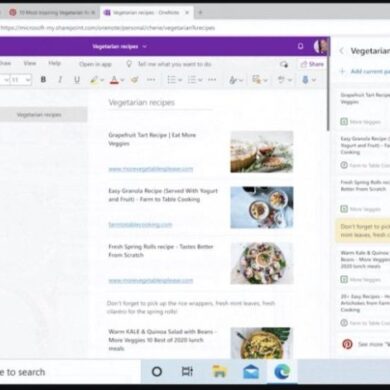The height and width of the screenshot is (390, 390).
Task: Select the Vegetarian recipes page in the sidebar
Action: [43, 115]
